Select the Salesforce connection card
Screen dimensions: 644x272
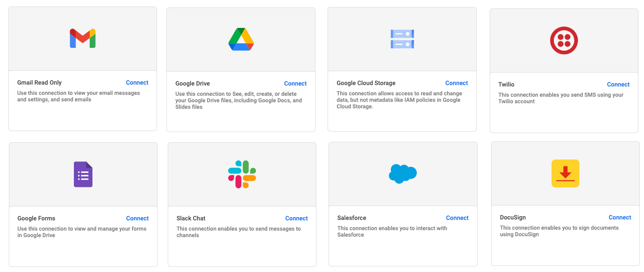click(402, 205)
